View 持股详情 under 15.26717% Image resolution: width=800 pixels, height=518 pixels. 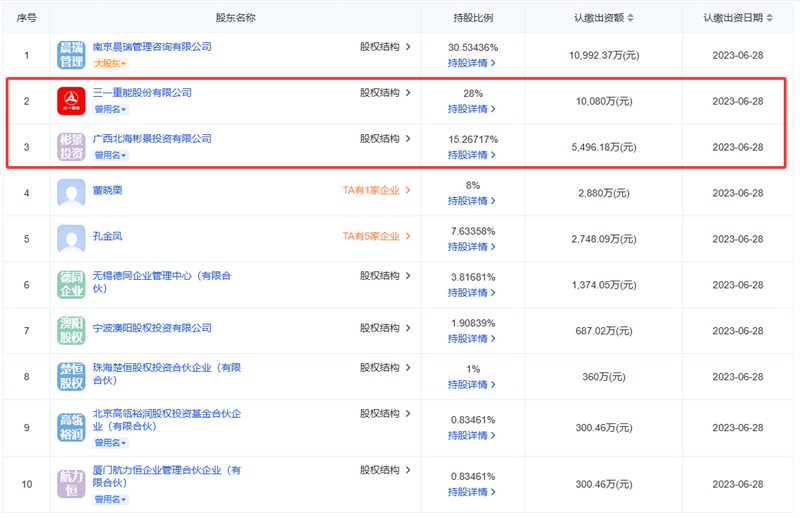tap(472, 155)
